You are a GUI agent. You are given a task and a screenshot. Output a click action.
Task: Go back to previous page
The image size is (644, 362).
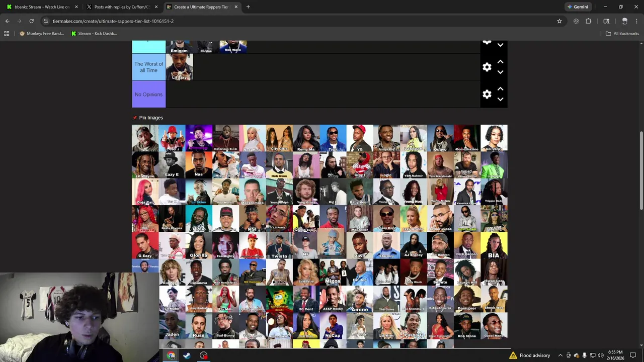[x=7, y=21]
